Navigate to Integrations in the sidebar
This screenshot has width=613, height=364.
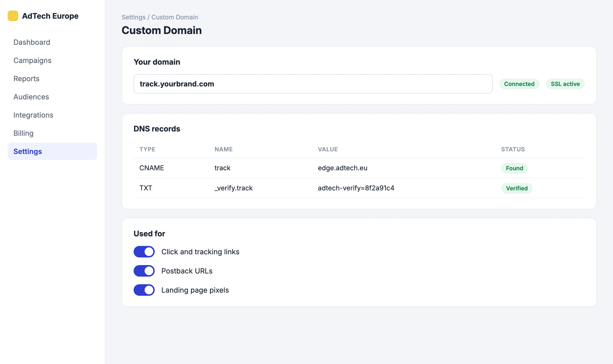[x=52, y=115]
